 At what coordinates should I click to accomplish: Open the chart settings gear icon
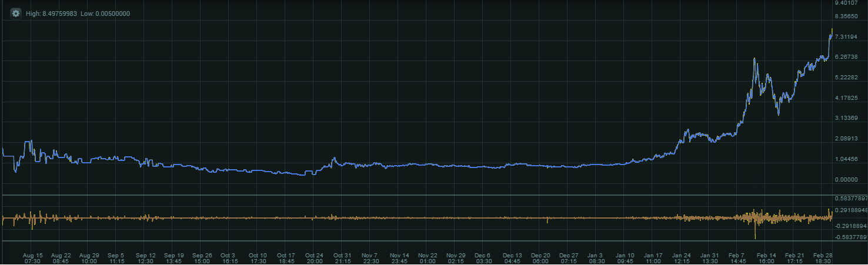[x=16, y=13]
